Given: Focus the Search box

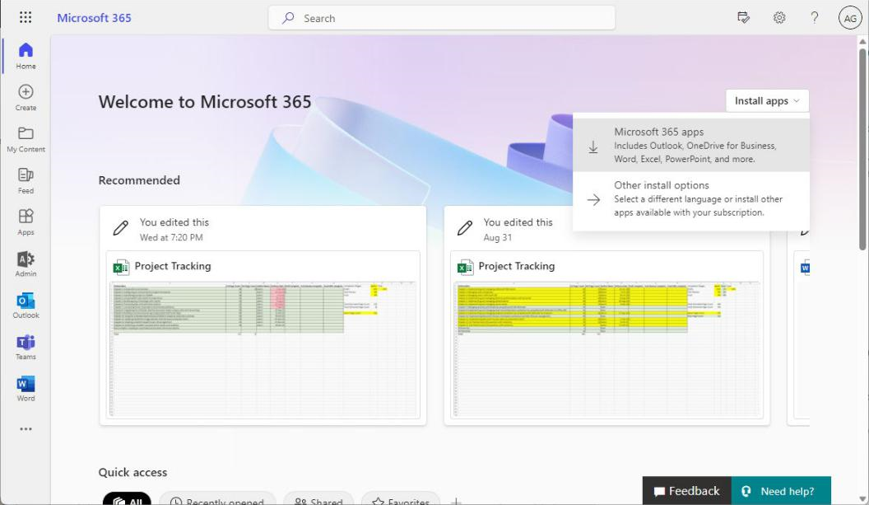Looking at the screenshot, I should pos(442,18).
